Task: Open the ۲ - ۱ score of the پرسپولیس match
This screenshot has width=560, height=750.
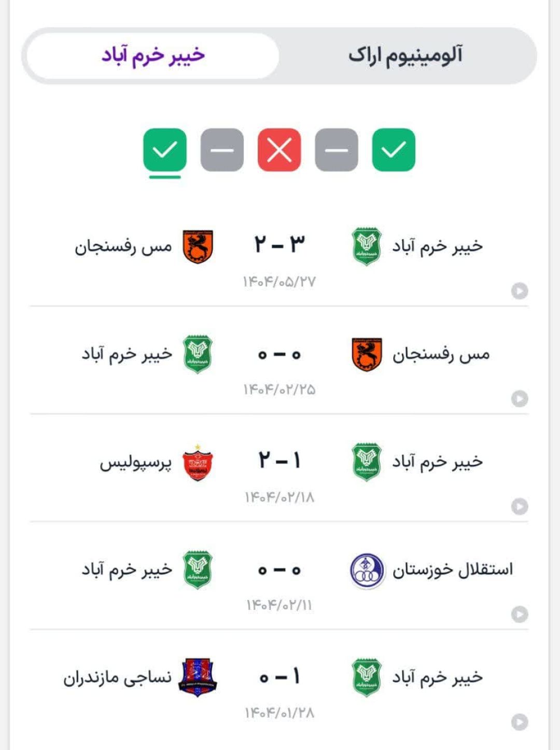Action: point(279,461)
